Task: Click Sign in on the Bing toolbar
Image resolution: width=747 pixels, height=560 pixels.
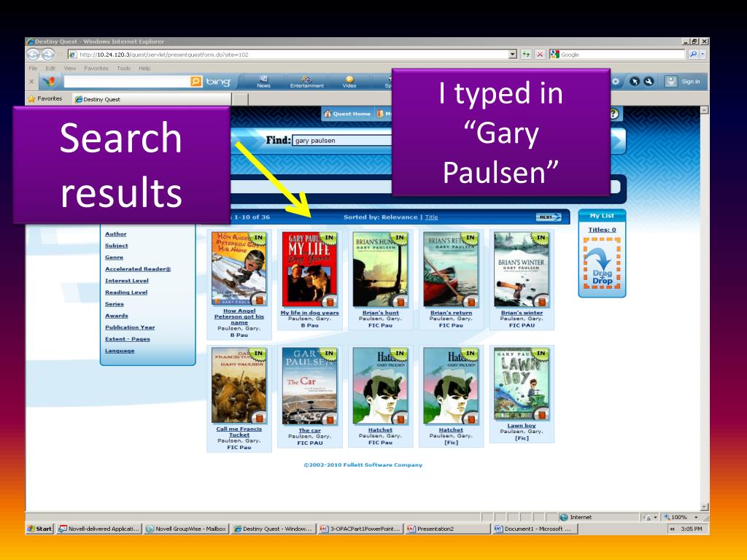Action: 690,82
